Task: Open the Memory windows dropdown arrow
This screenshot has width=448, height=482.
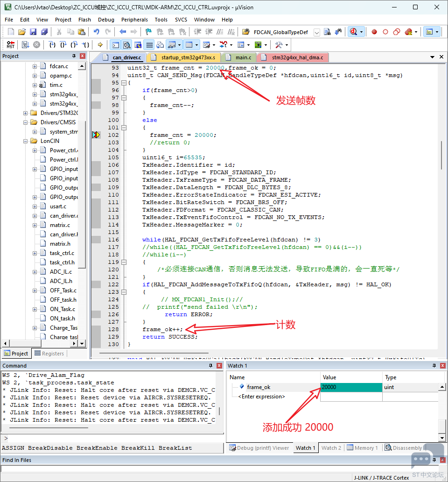Action: tap(197, 45)
